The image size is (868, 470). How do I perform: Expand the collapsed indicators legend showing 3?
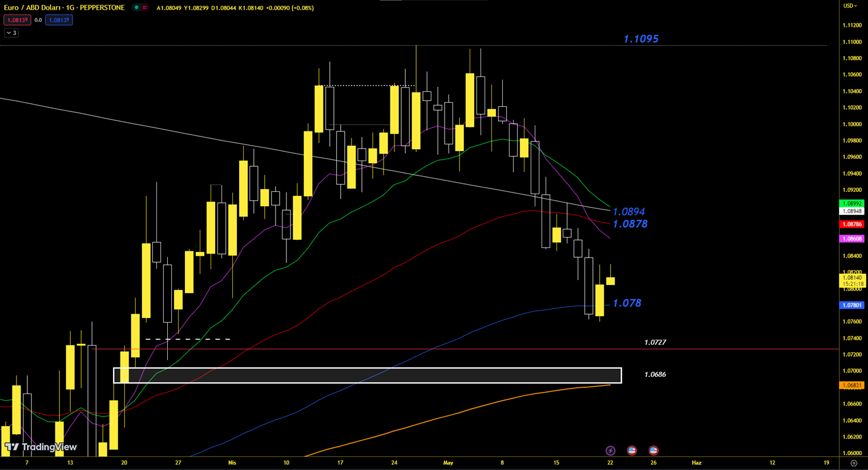pyautogui.click(x=11, y=33)
